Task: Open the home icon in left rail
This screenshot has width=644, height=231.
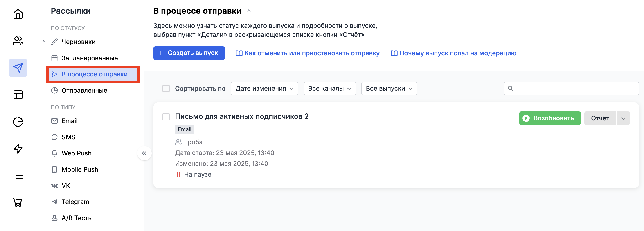Action: (x=18, y=14)
